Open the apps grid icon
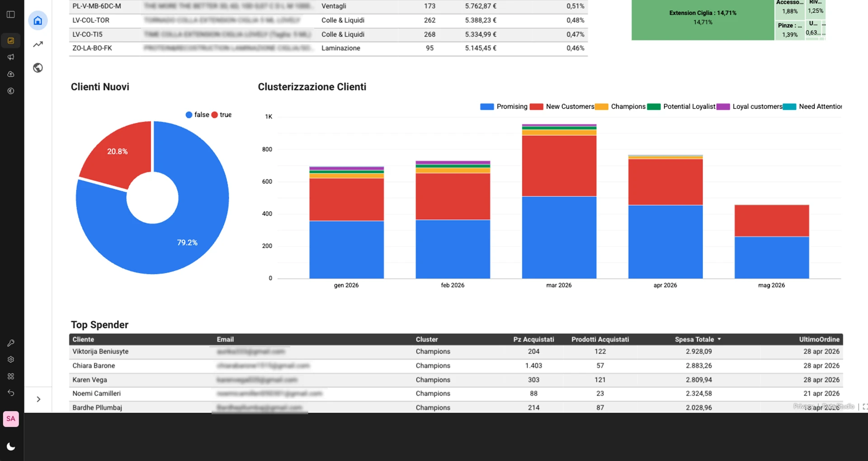This screenshot has width=868, height=461. [11, 376]
